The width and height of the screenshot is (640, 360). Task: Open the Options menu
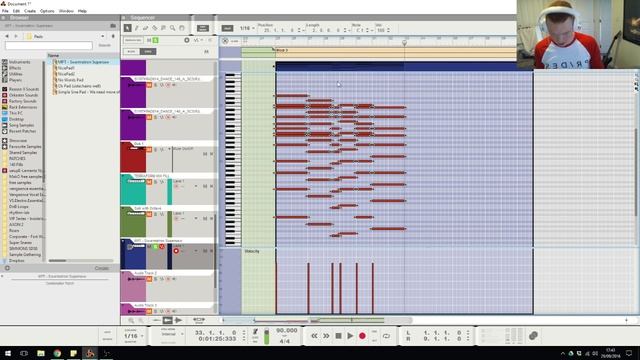(47, 11)
